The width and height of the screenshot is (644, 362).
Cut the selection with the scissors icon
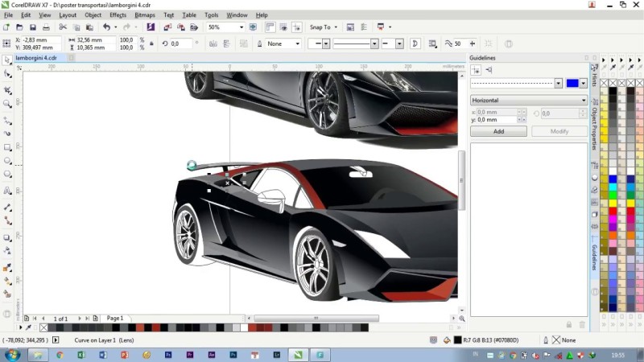pos(63,27)
